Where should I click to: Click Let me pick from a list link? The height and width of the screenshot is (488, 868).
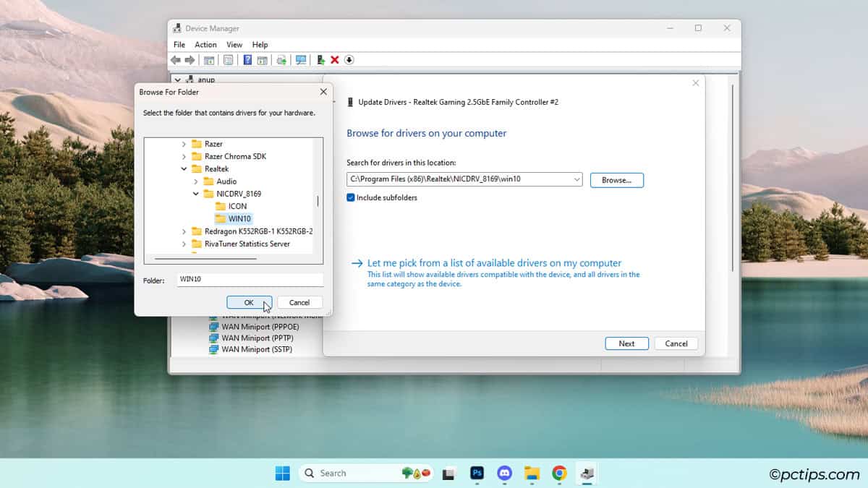pyautogui.click(x=494, y=263)
